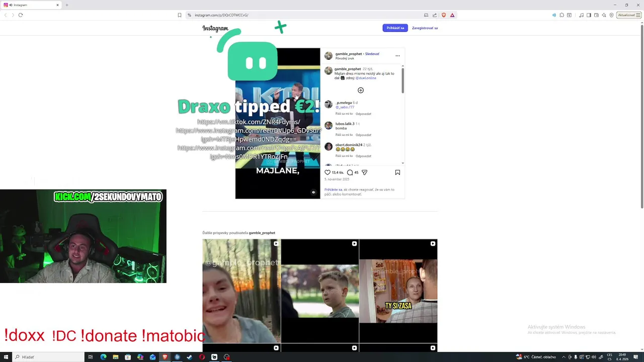This screenshot has height=362, width=644.
Task: Open Brave Rewards triangle icon
Action: [x=452, y=15]
